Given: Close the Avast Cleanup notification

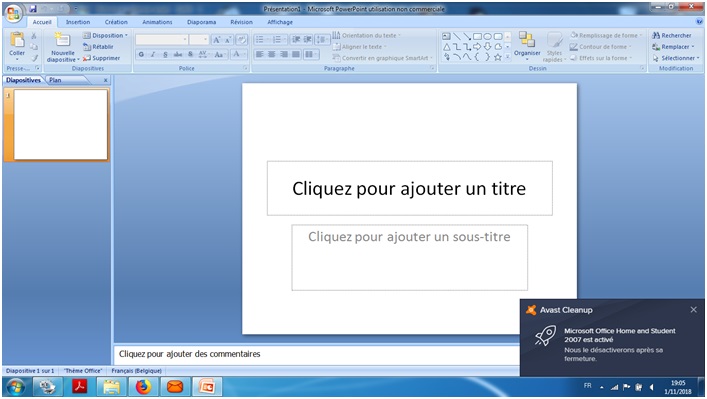Looking at the screenshot, I should coord(693,310).
